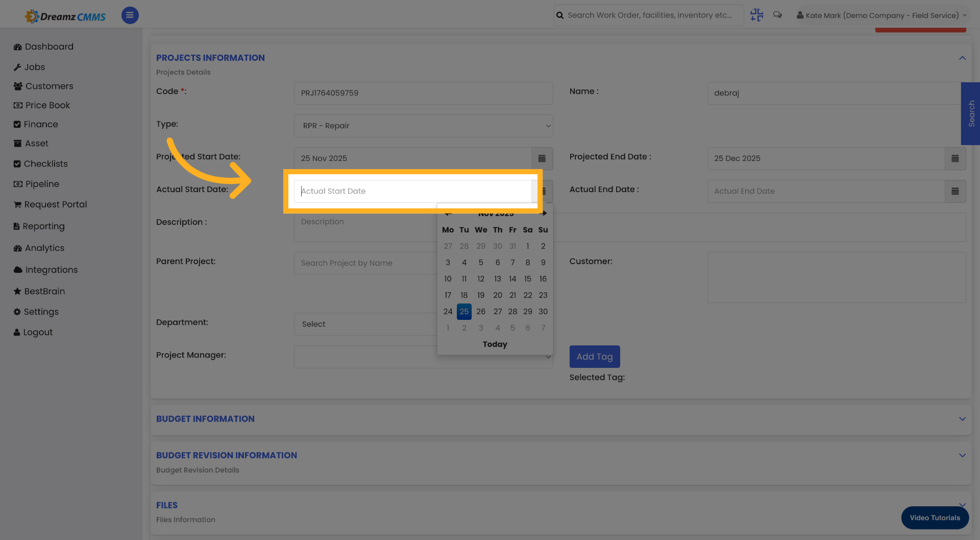
Task: Open Jobs in sidebar
Action: pos(30,67)
